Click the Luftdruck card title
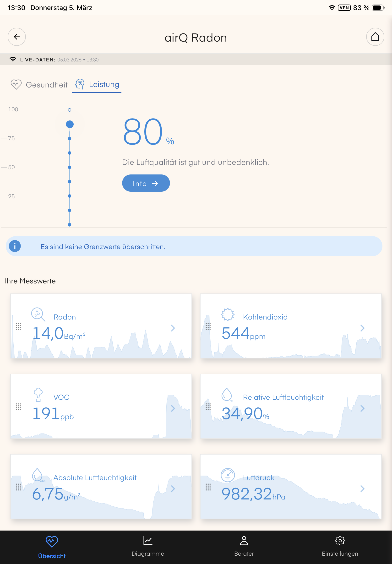 click(x=259, y=477)
